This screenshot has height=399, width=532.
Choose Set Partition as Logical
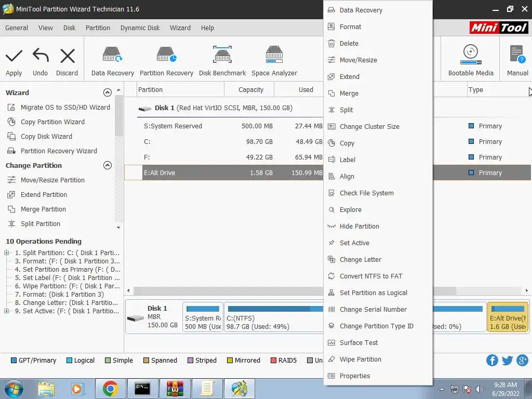[x=378, y=293]
